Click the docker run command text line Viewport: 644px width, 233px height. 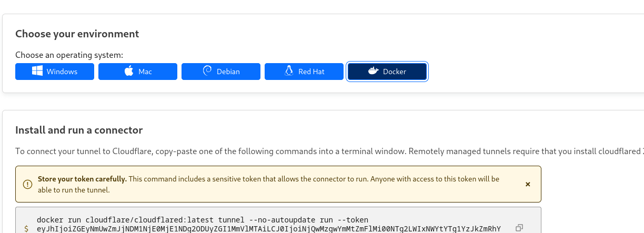tap(203, 219)
